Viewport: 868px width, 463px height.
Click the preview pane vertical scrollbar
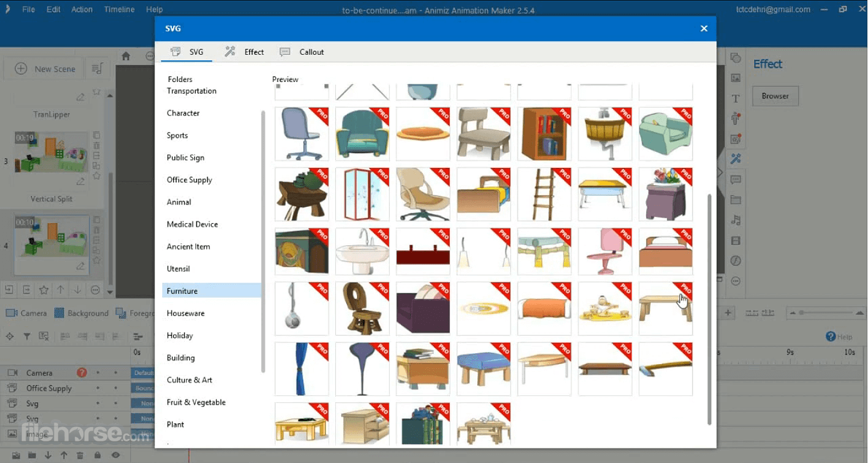pos(709,309)
